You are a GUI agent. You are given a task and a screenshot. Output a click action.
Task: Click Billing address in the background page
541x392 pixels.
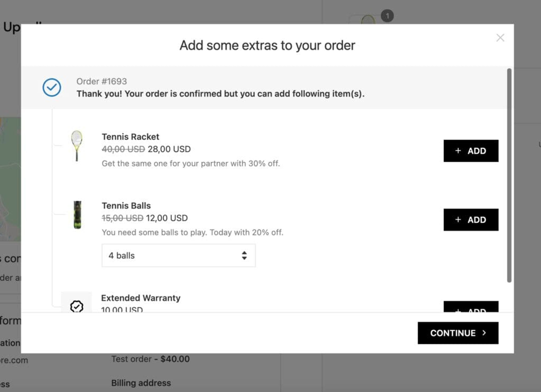pos(141,383)
